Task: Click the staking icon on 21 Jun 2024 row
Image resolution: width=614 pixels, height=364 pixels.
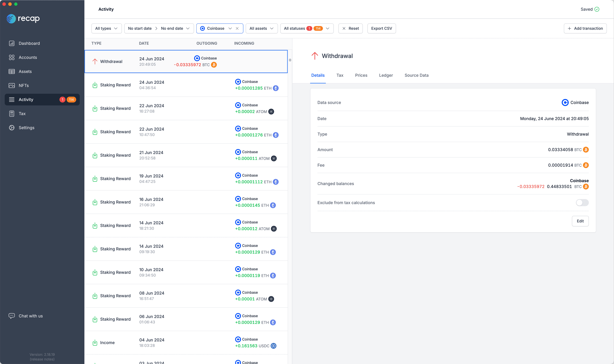Action: click(95, 155)
